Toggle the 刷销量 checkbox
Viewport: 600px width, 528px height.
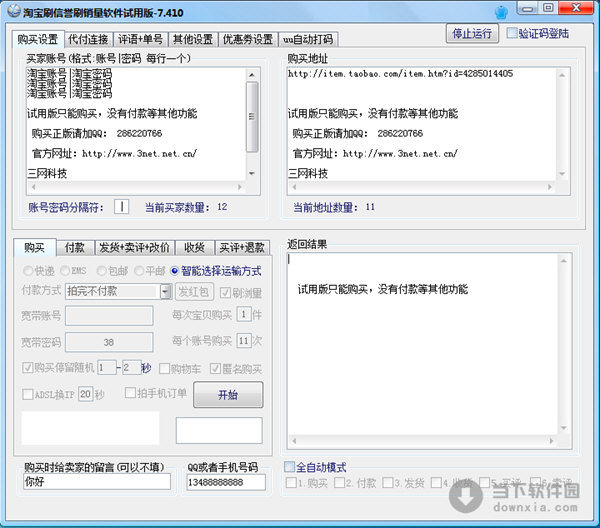coord(225,293)
